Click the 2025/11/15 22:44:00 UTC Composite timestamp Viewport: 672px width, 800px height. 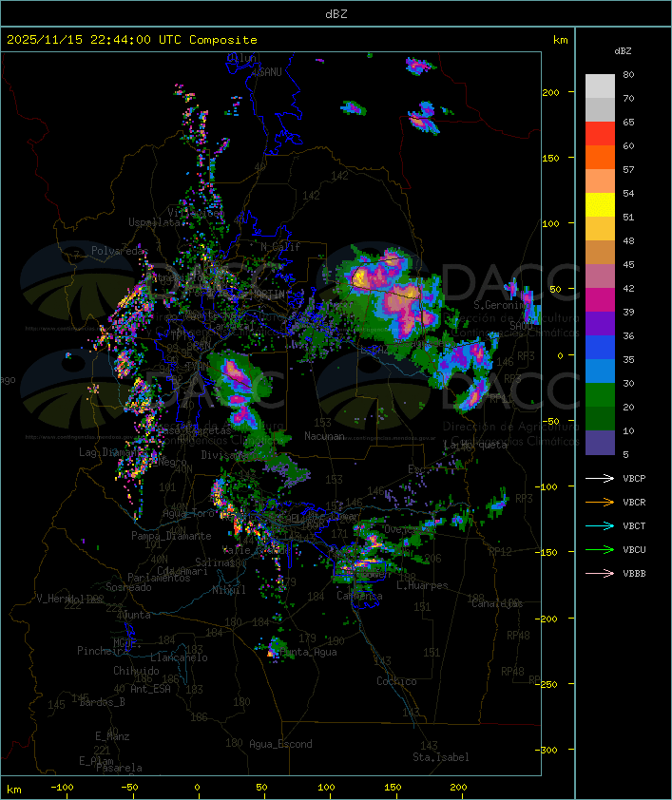[x=132, y=40]
